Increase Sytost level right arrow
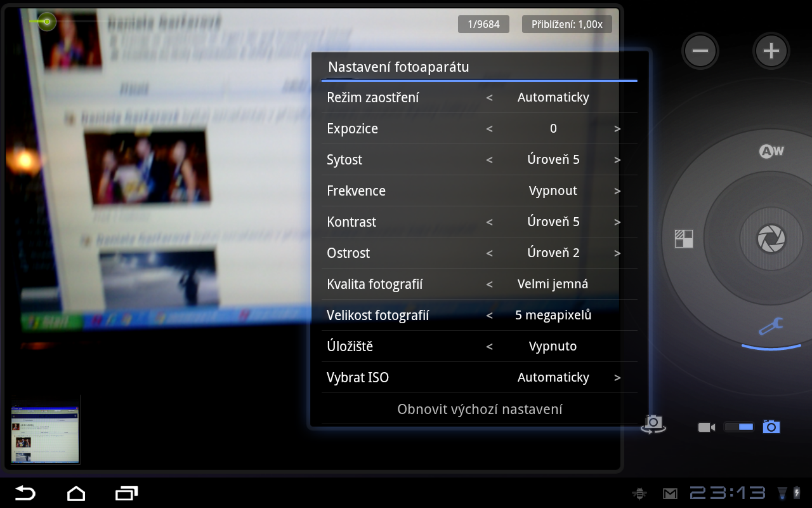Screen dimensions: 812x508 (x=617, y=160)
